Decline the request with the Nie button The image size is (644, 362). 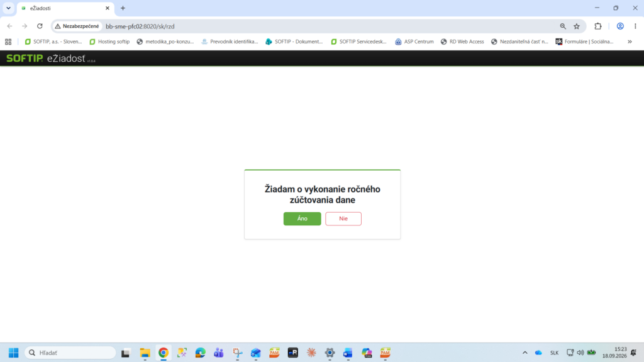pyautogui.click(x=343, y=218)
